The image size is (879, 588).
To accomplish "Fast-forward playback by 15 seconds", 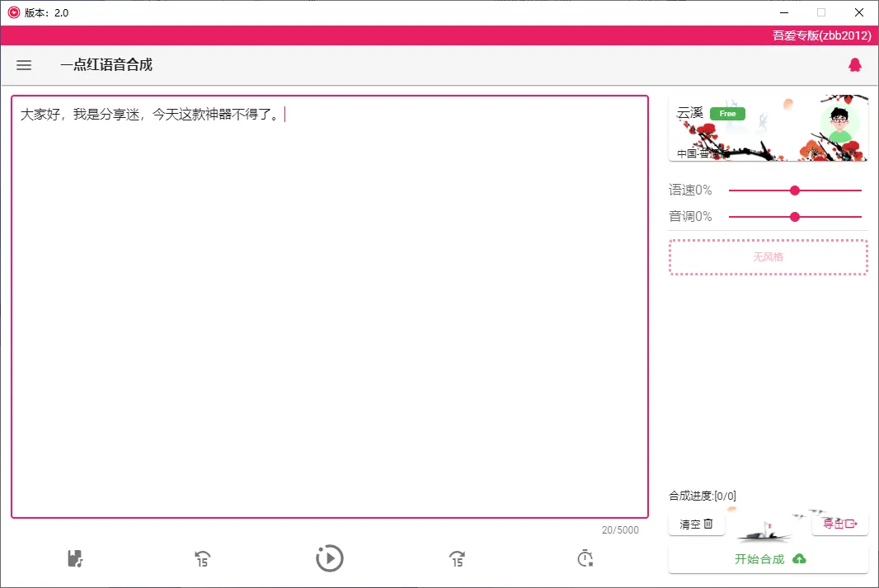I will (x=457, y=558).
